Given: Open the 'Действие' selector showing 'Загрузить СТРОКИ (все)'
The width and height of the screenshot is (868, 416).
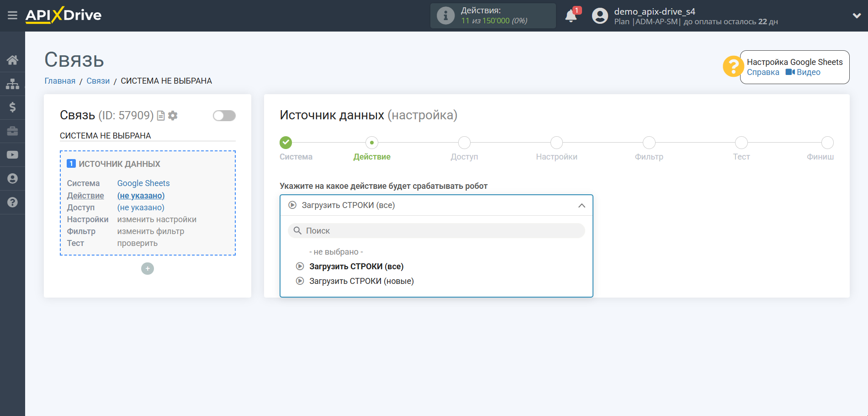Looking at the screenshot, I should point(435,205).
